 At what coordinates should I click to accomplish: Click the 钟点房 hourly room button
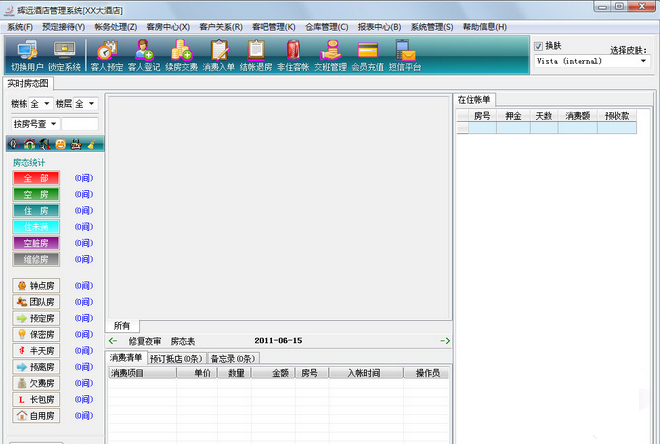(x=36, y=286)
